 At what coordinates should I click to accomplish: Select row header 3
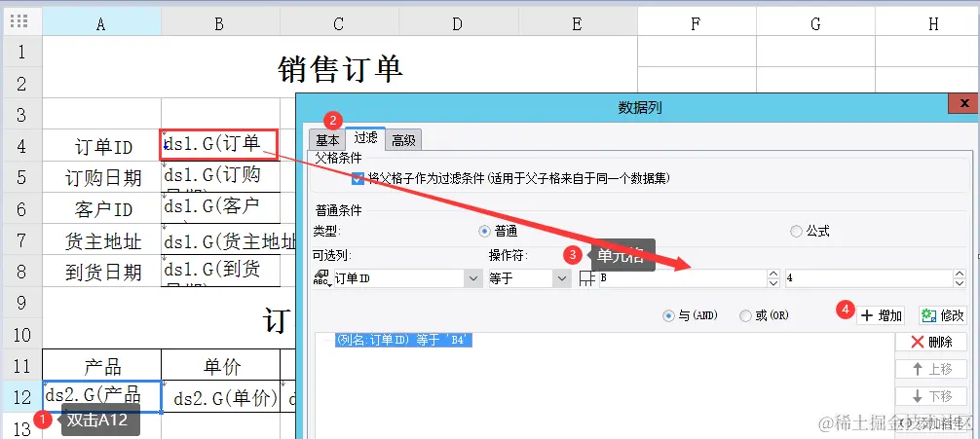21,114
